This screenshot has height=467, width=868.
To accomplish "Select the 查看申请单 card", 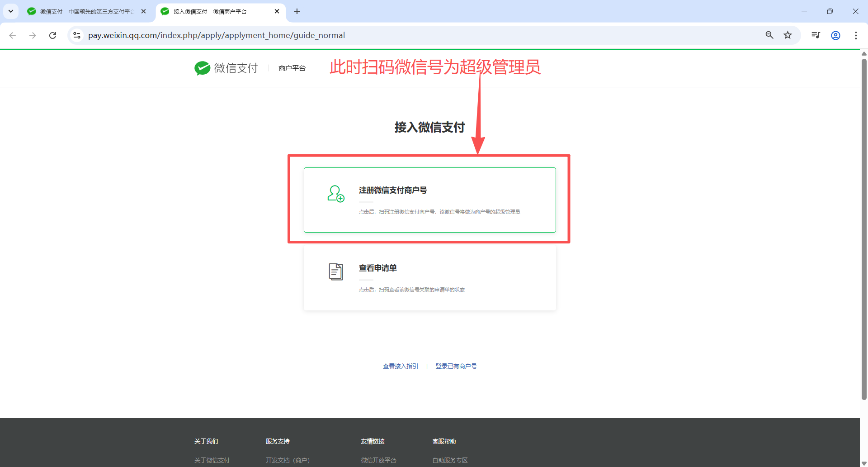I will point(429,278).
